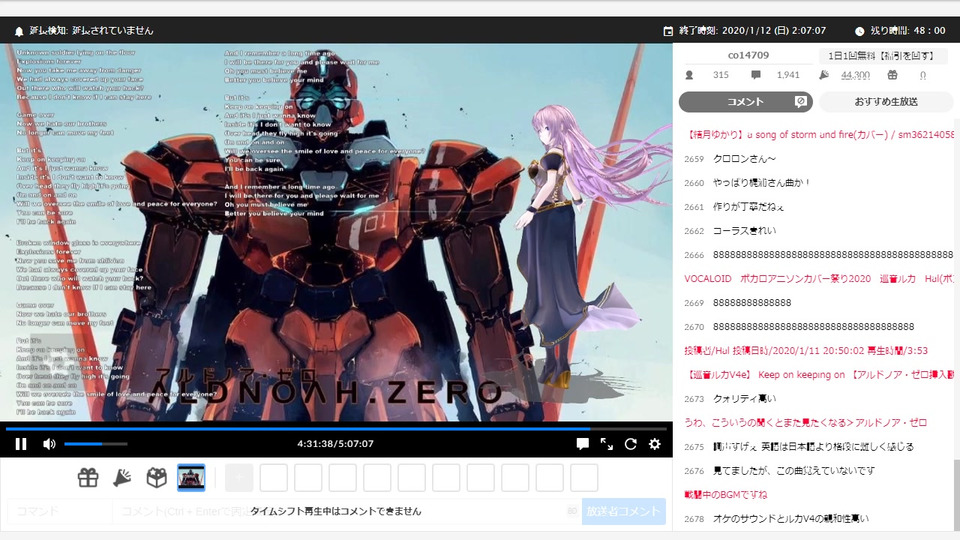Image resolution: width=960 pixels, height=540 pixels.
Task: Click the gift count icon in stats row
Action: click(892, 75)
